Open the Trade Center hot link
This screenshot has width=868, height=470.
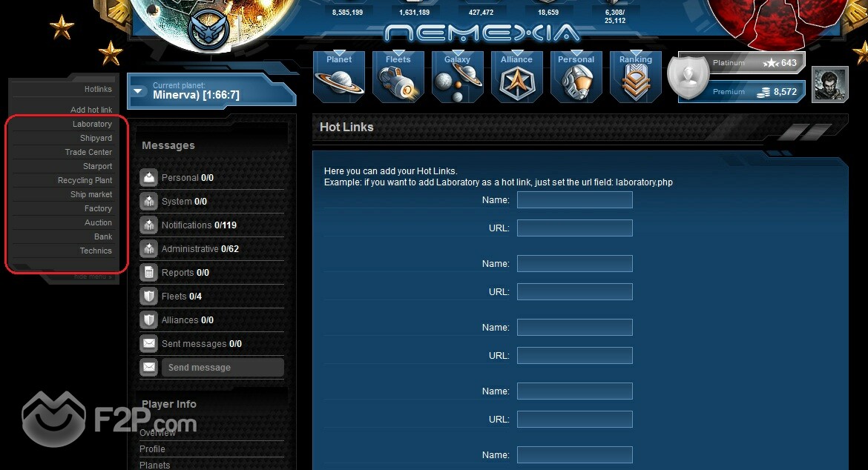88,152
